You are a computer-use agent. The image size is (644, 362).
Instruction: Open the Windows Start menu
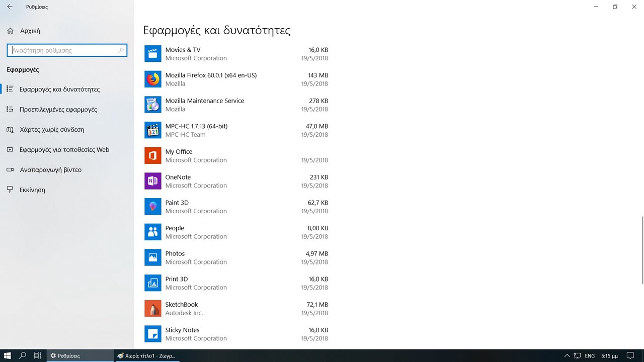[x=8, y=355]
